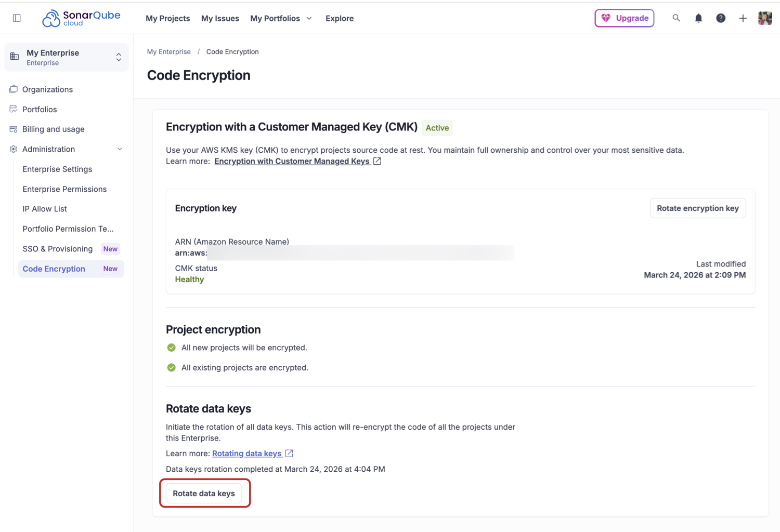Open the My Enterprise switcher chevrons
The height and width of the screenshot is (532, 780).
click(119, 57)
